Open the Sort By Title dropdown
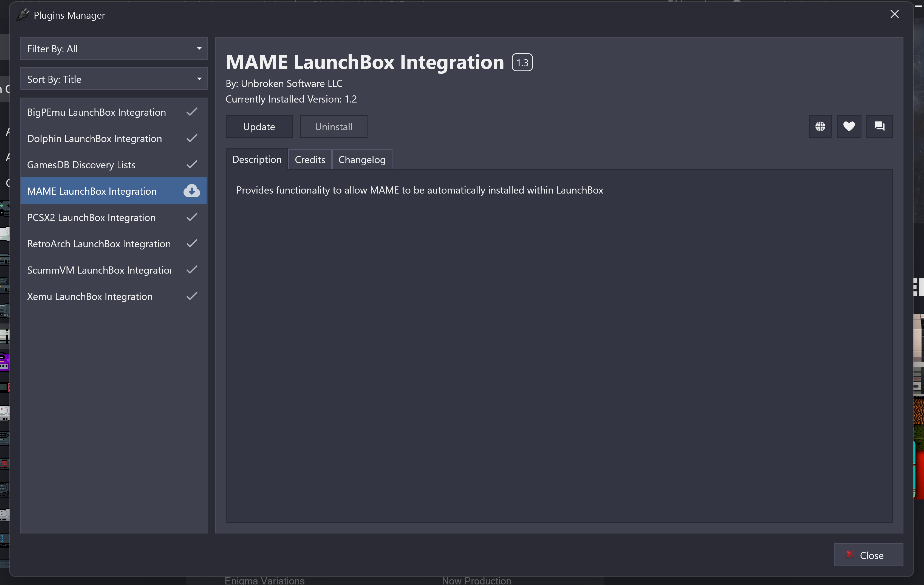This screenshot has width=924, height=585. tap(113, 79)
